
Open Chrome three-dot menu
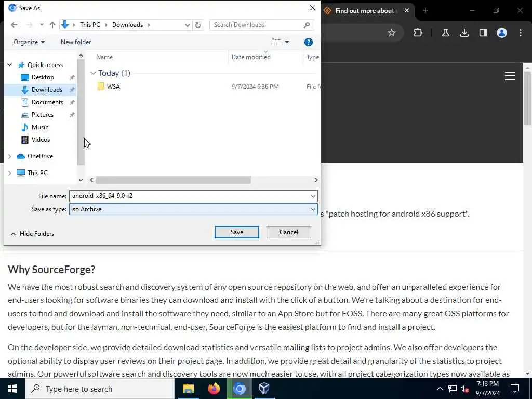(x=521, y=33)
